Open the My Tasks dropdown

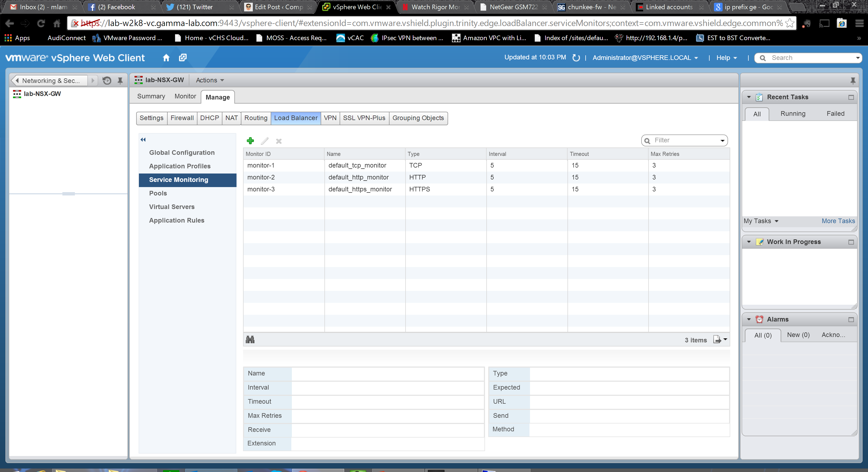[761, 221]
